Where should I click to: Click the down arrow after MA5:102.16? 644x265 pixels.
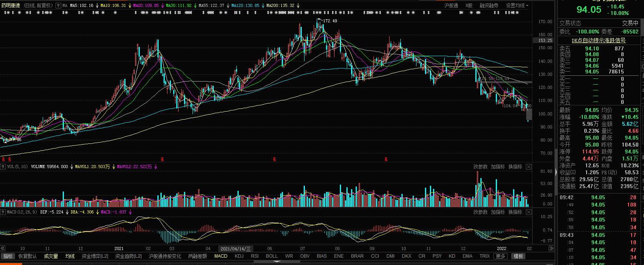(97, 6)
